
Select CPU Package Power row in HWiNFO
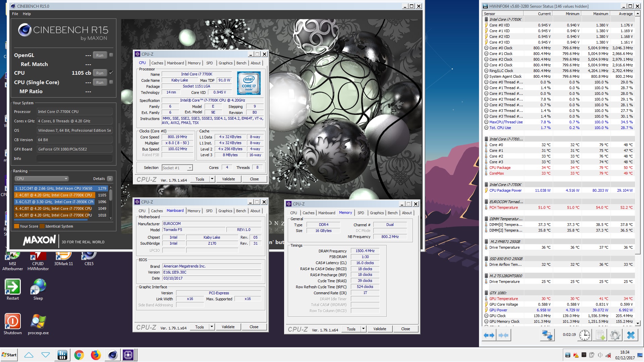[558, 190]
